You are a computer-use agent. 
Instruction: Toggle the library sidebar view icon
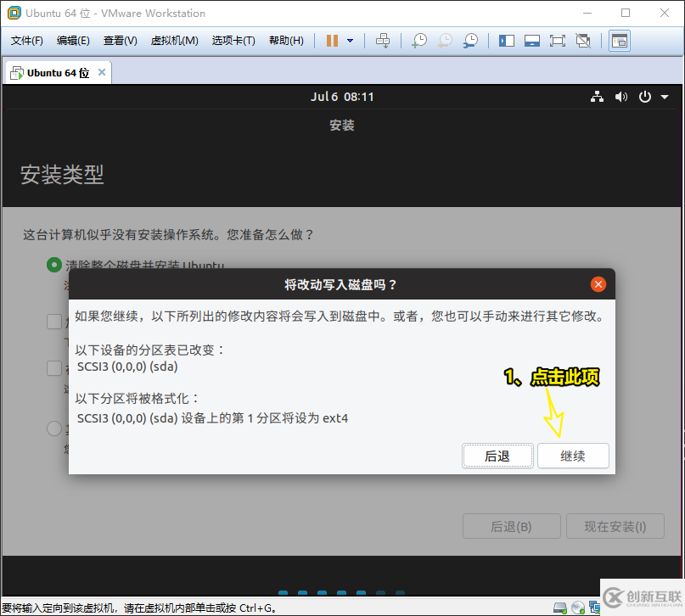[x=507, y=41]
